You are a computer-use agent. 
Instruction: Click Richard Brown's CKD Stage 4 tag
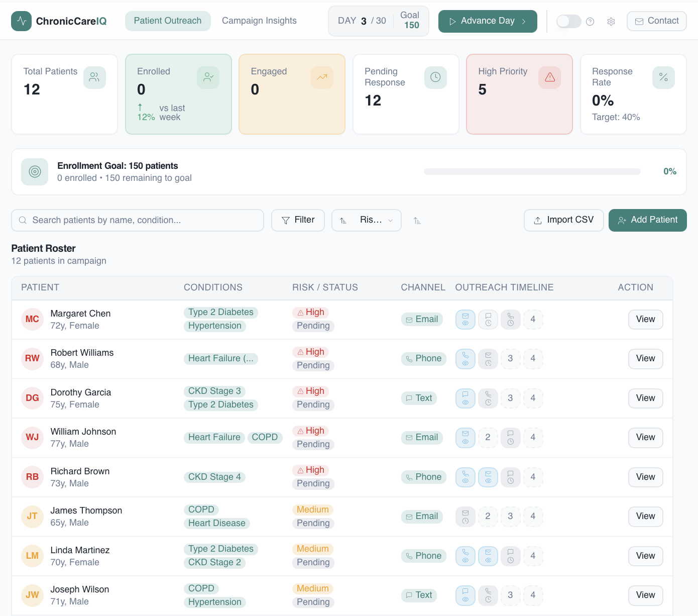[x=214, y=477]
